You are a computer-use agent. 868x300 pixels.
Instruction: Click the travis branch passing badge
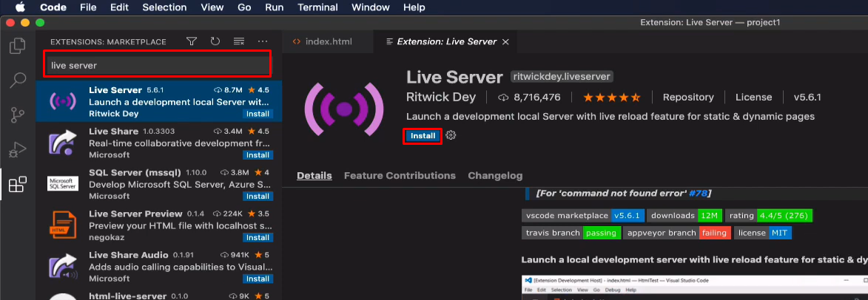coord(571,233)
